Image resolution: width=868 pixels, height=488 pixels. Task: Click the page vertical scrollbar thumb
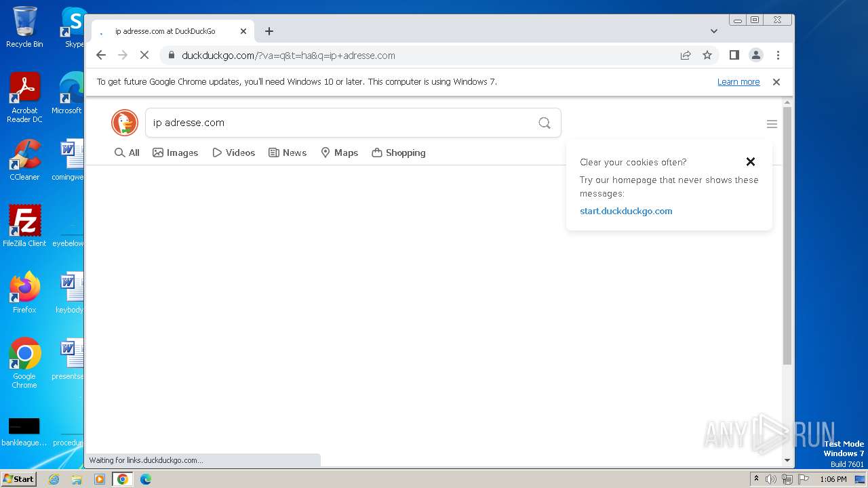(787, 236)
